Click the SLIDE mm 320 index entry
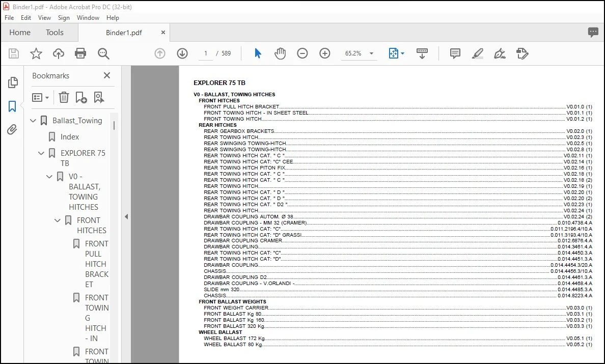Image resolution: width=605 pixels, height=364 pixels. pos(398,289)
